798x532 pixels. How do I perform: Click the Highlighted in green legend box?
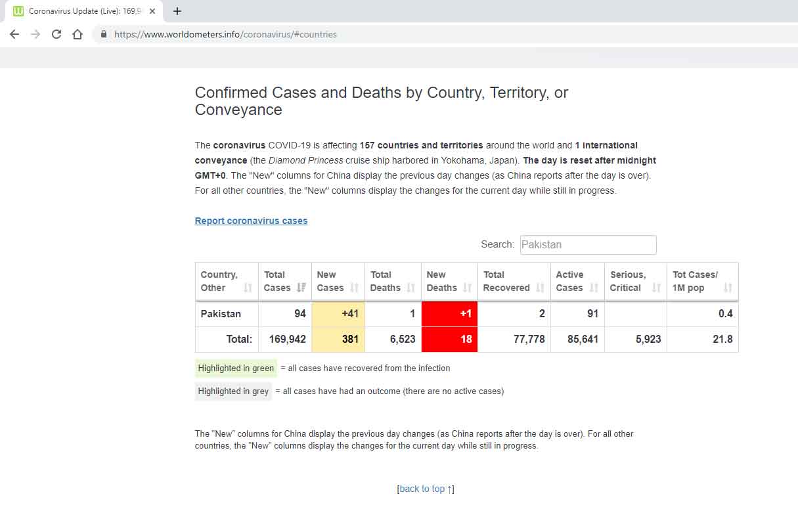tap(236, 368)
